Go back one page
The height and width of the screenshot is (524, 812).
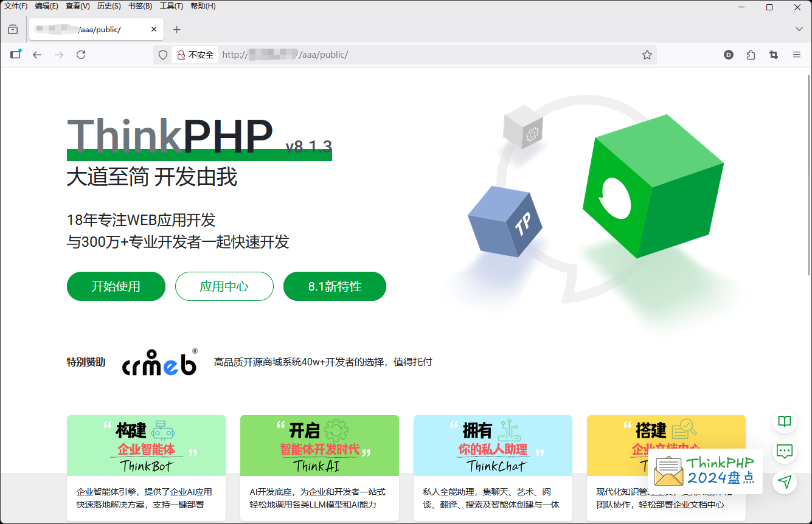(x=37, y=55)
